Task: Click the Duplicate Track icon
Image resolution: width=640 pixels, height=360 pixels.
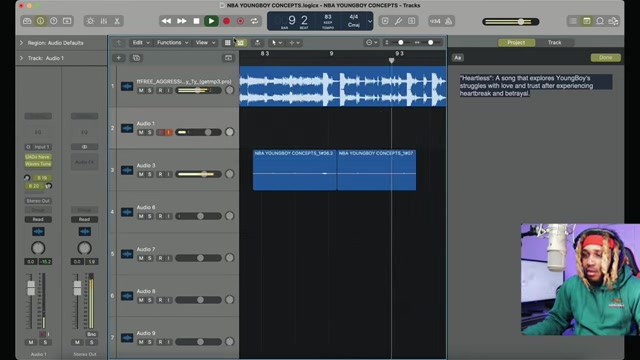Action: pos(136,58)
